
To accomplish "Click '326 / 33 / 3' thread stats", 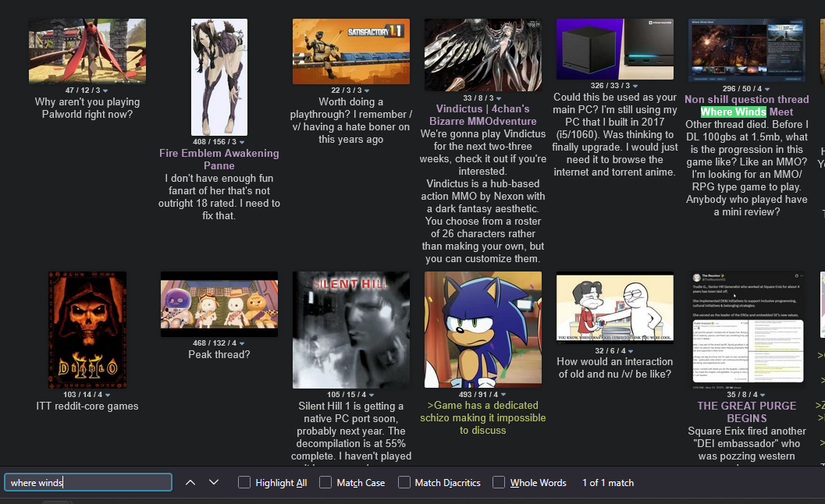I will click(x=610, y=86).
